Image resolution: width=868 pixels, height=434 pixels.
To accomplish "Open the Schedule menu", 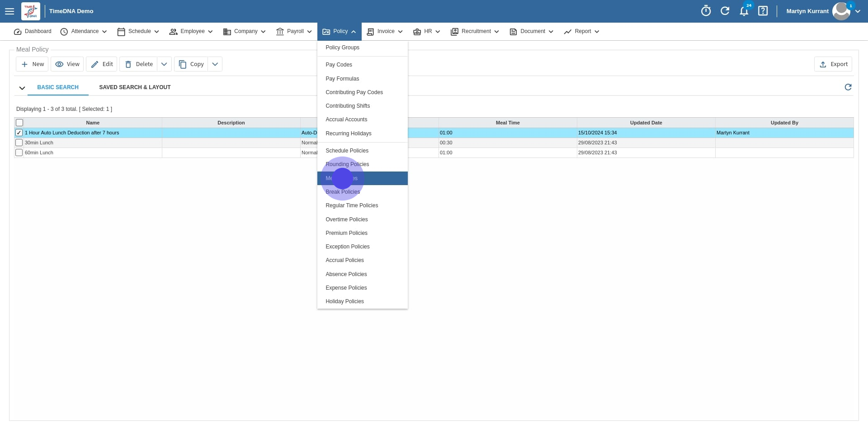I will (x=138, y=31).
